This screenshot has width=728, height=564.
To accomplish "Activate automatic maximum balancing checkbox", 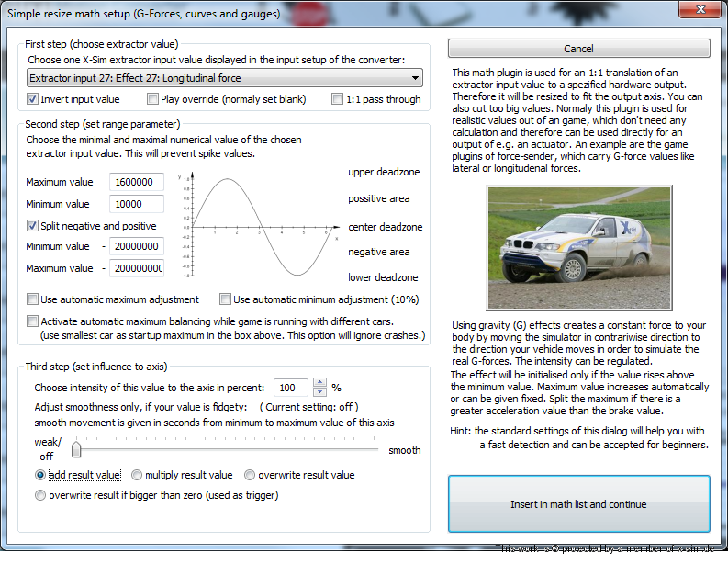I will coord(33,321).
